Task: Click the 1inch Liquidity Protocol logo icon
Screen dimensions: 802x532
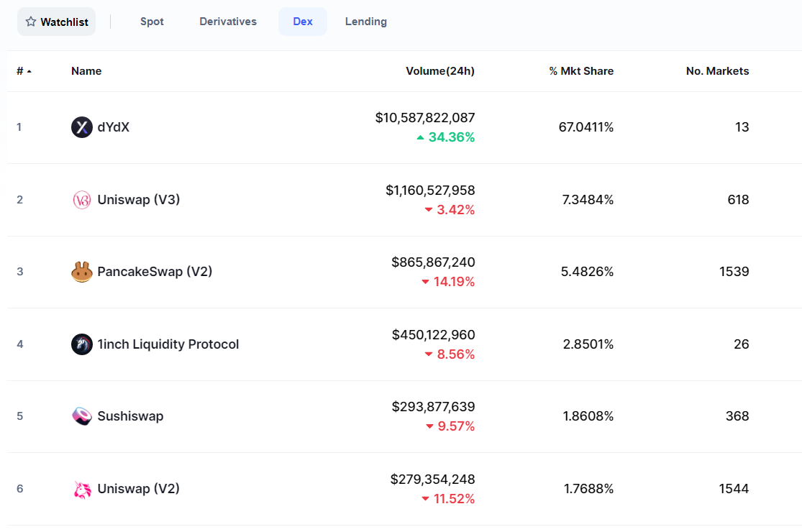Action: click(x=82, y=344)
